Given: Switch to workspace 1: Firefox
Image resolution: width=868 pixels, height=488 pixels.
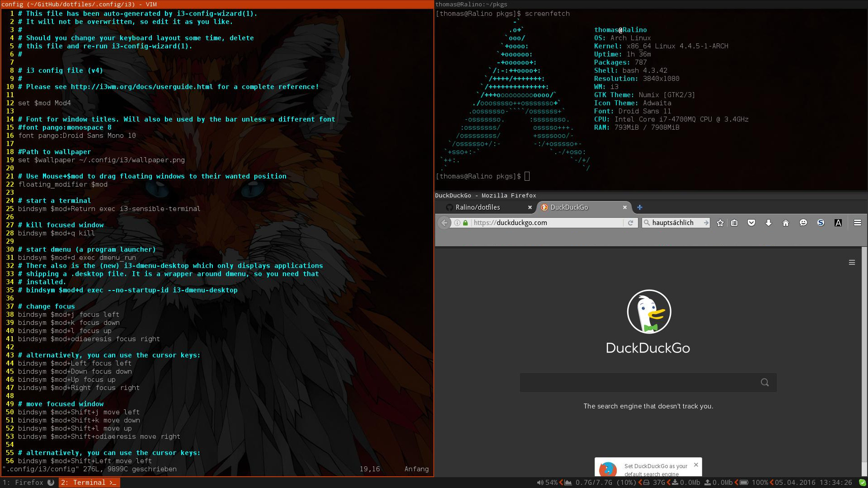Looking at the screenshot, I should 29,483.
